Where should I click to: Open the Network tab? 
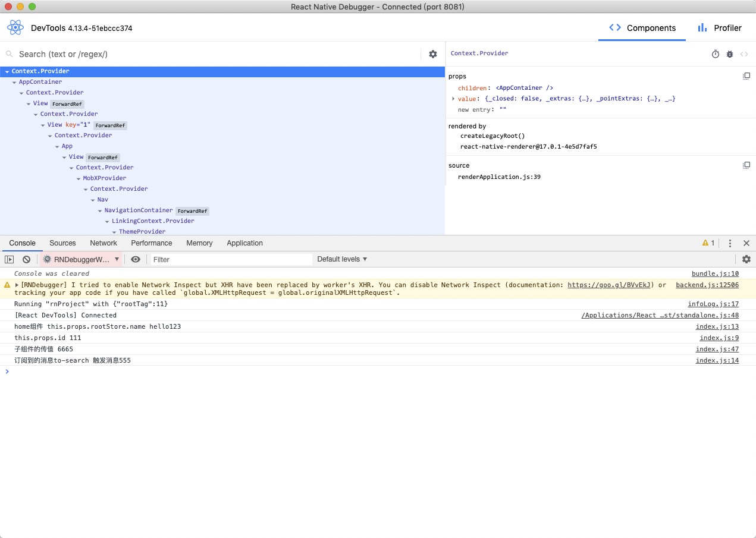103,243
